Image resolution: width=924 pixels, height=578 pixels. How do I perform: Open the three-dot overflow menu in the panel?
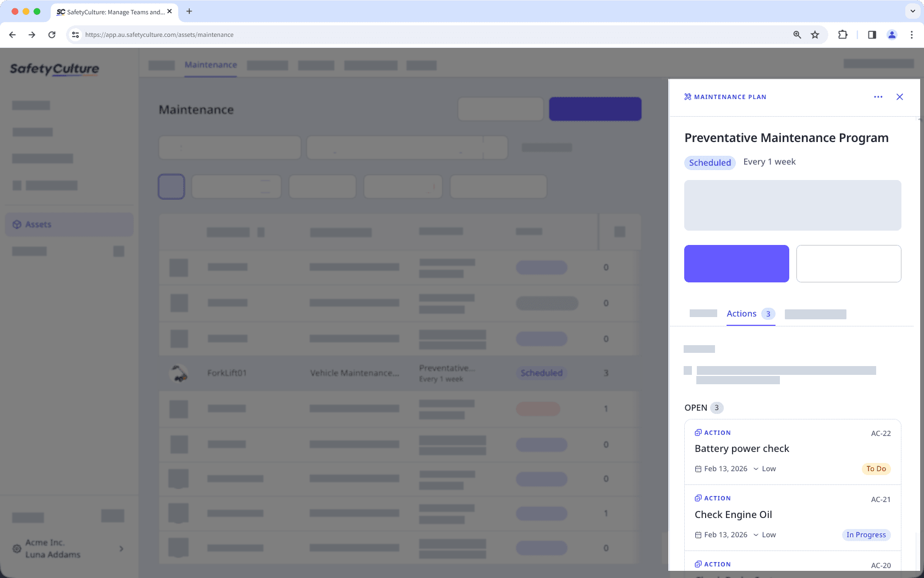pos(878,97)
